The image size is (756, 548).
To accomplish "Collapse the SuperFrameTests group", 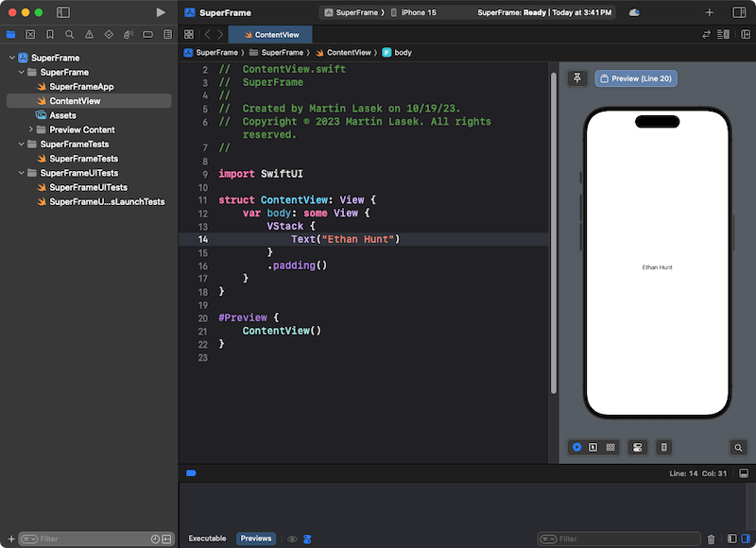I will coord(21,145).
